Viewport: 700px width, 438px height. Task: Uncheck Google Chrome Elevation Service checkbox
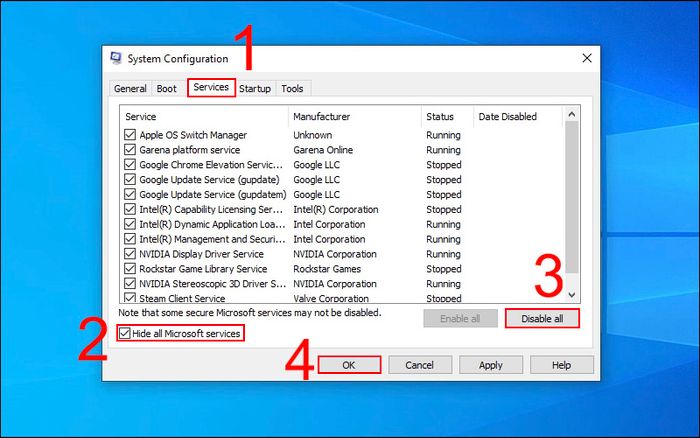point(130,164)
